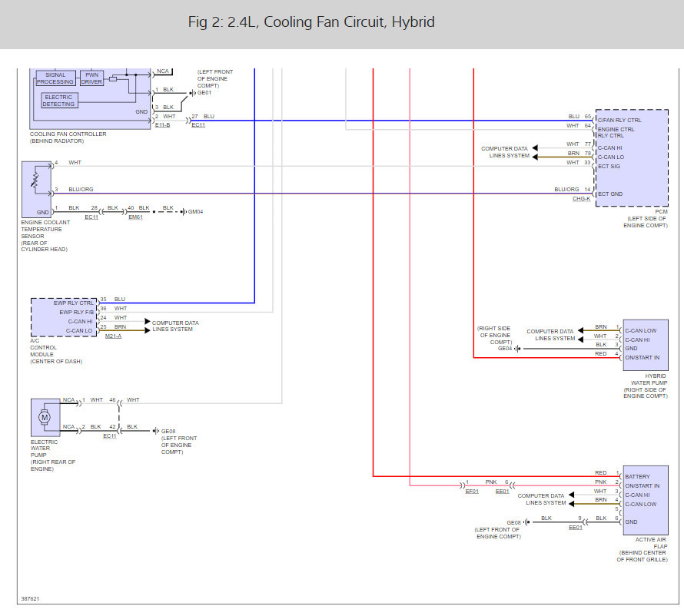Click the ELECTRIC WATER PUMP caption

click(x=53, y=455)
